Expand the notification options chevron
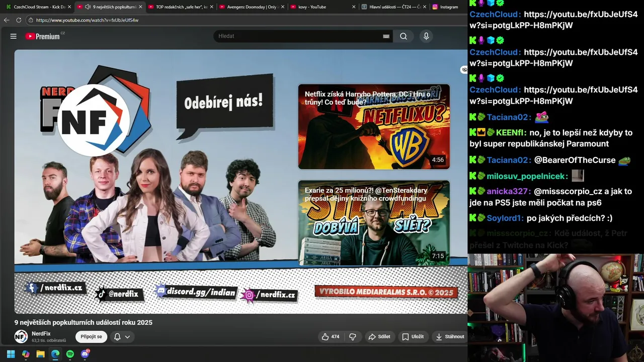 click(127, 337)
